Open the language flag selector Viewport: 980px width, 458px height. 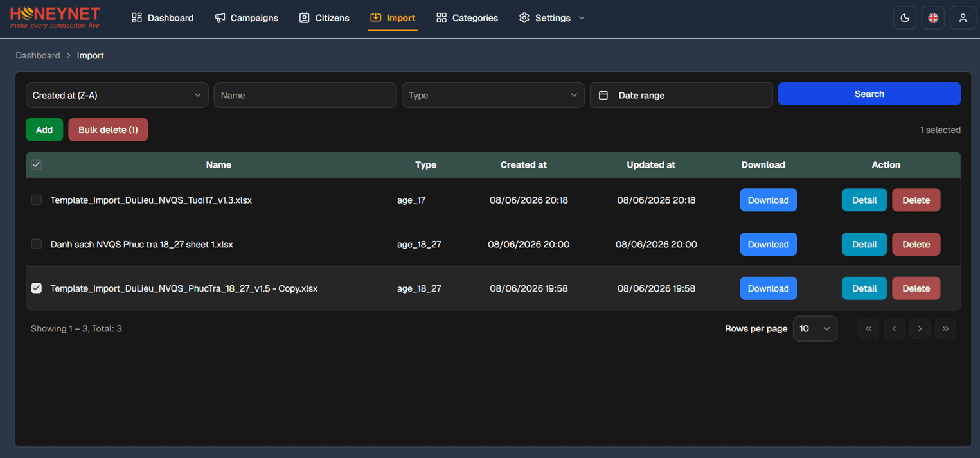point(933,18)
